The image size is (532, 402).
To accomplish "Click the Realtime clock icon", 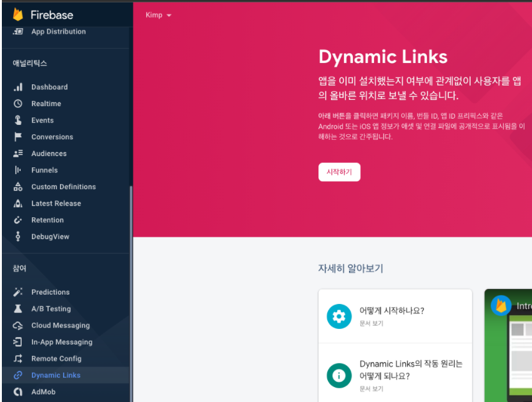I will click(18, 104).
